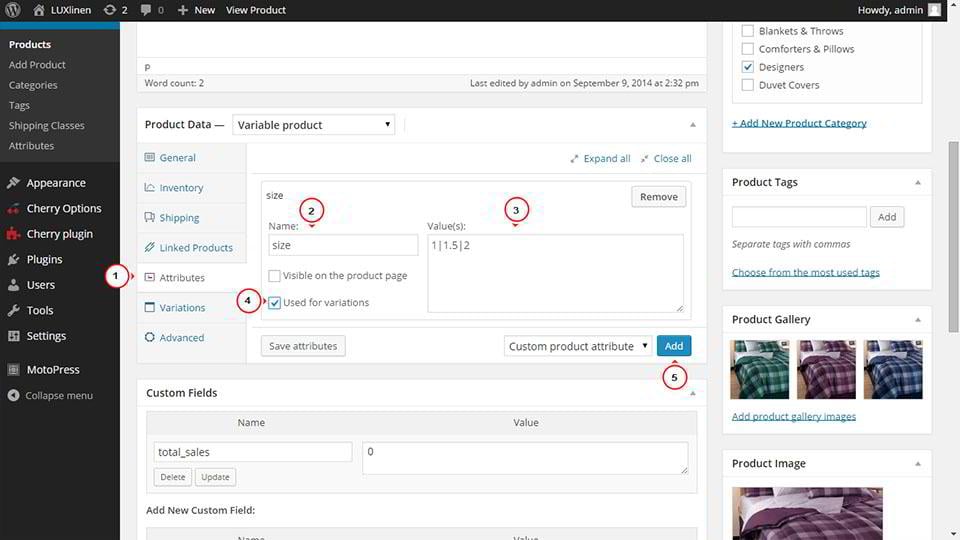The height and width of the screenshot is (540, 960).
Task: Click Add New Product Category link
Action: 799,123
